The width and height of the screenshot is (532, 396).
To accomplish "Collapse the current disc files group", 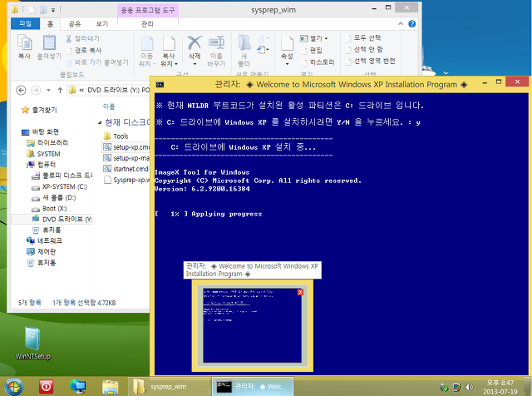I will coord(100,122).
